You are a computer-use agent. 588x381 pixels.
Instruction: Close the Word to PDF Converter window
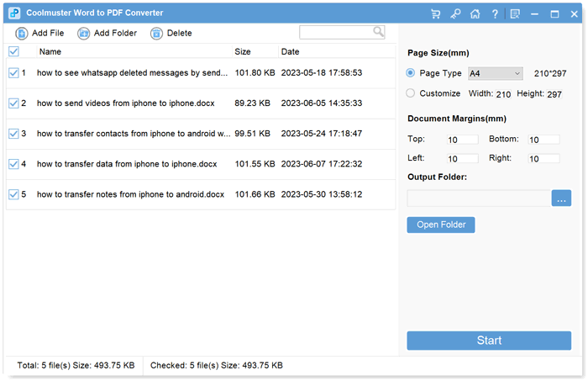coord(574,14)
